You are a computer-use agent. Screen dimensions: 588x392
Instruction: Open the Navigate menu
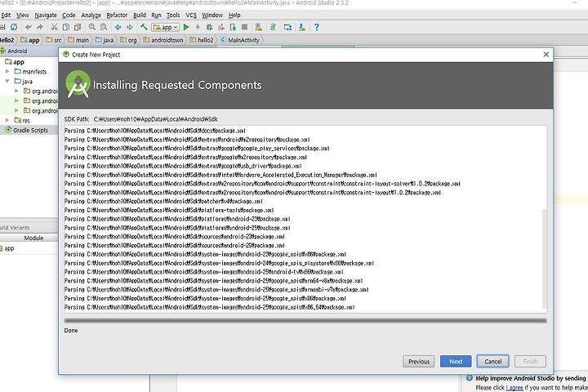[46, 15]
